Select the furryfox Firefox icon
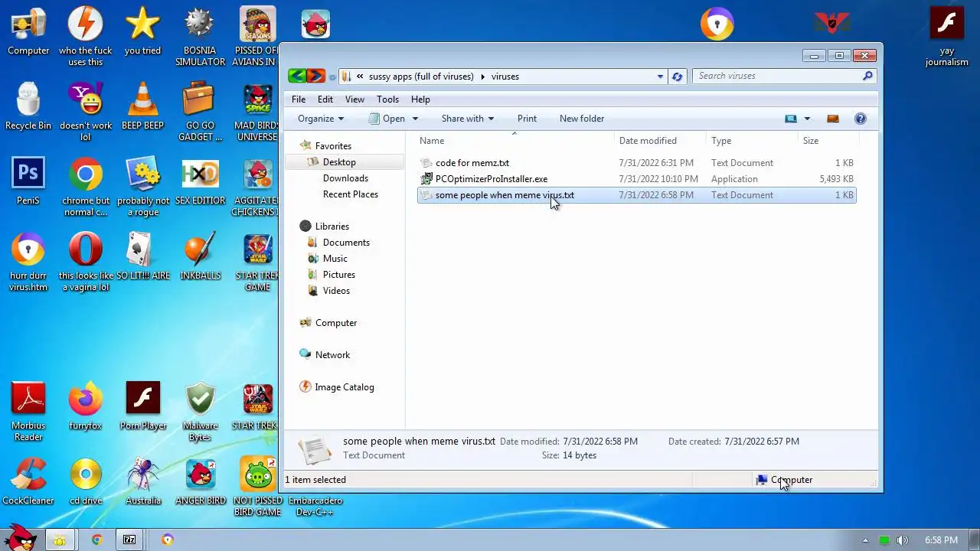This screenshot has width=980, height=551. tap(86, 407)
